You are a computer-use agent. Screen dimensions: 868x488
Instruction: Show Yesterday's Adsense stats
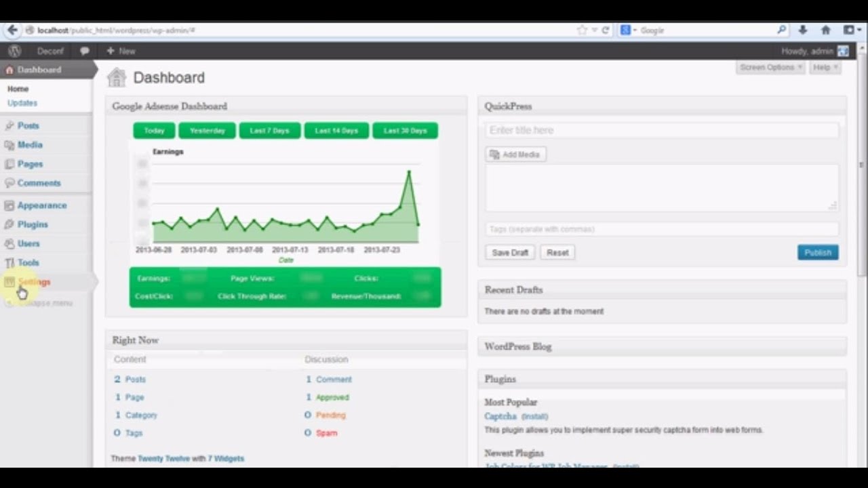pyautogui.click(x=207, y=131)
